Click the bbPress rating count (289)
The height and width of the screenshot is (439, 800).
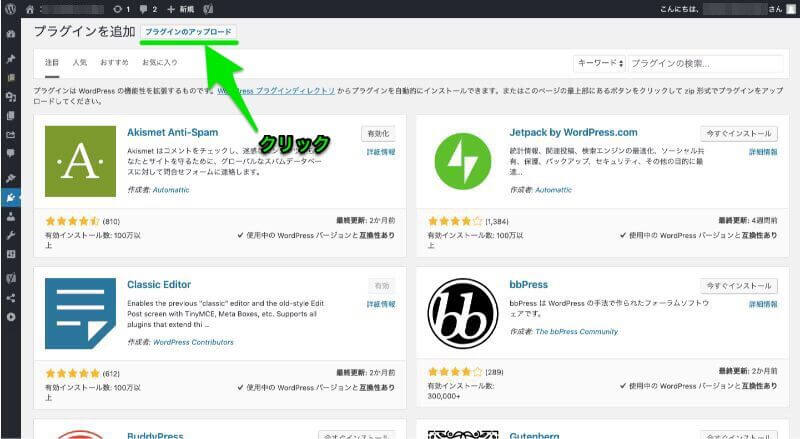pos(494,372)
